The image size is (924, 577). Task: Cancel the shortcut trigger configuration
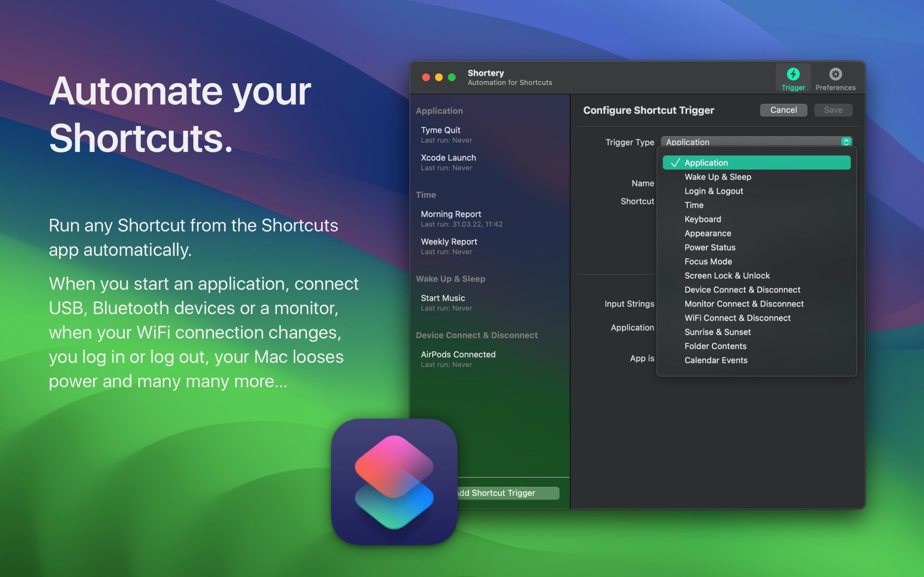(784, 110)
